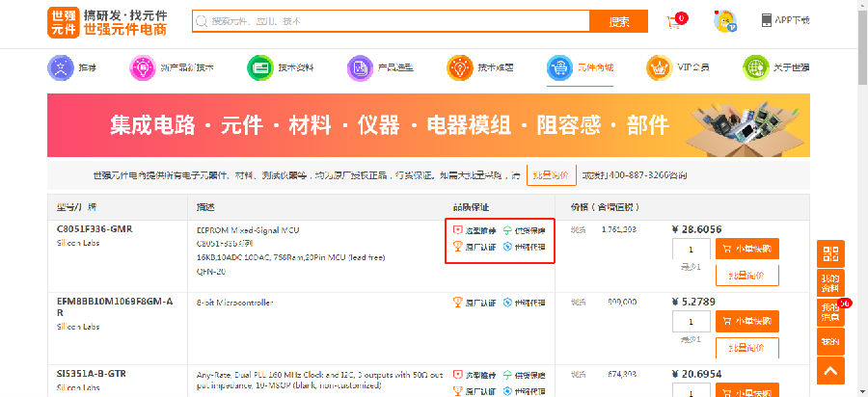The width and height of the screenshot is (868, 397).
Task: Click 批量询价 button in notice bar
Action: [x=553, y=175]
